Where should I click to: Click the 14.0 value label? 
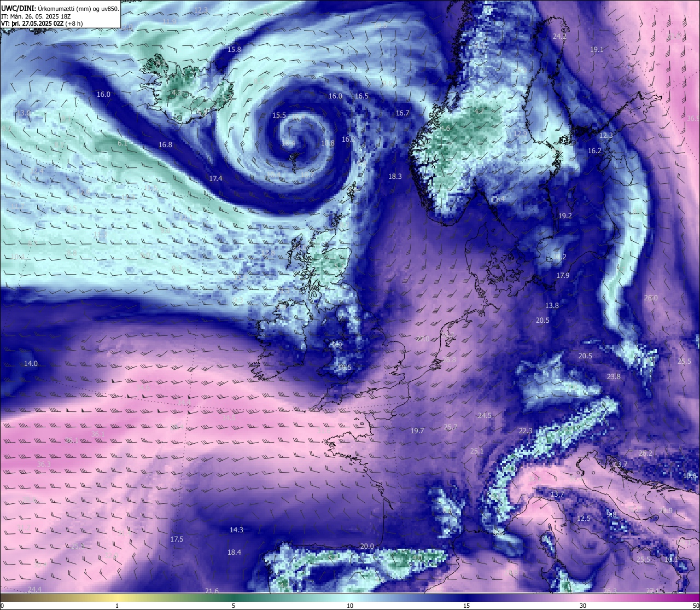(31, 363)
